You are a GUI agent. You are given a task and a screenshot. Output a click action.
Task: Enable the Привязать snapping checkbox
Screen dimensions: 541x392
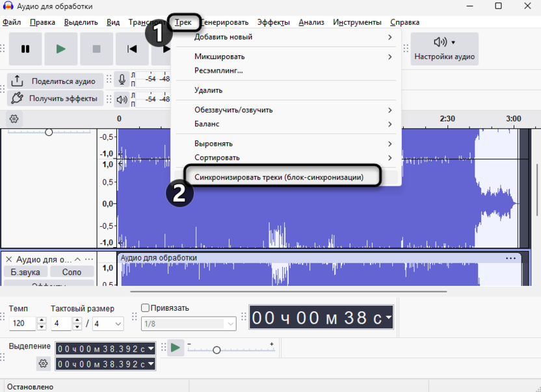tap(146, 308)
